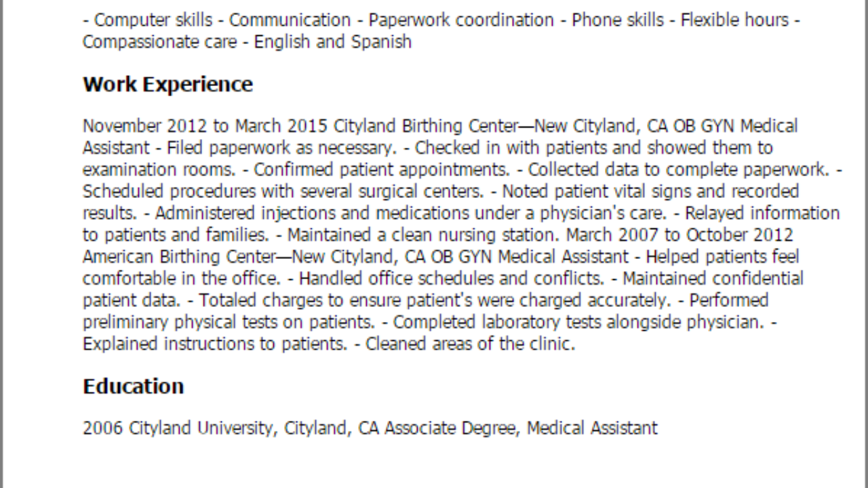The image size is (868, 488).
Task: Click 'Handled office schedules and conflicts' text
Action: (451, 279)
